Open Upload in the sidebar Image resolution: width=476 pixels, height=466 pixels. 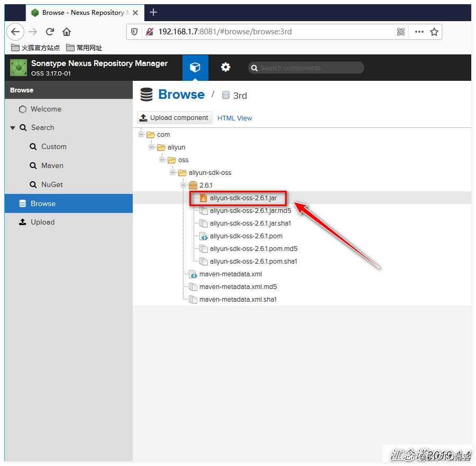click(69, 222)
